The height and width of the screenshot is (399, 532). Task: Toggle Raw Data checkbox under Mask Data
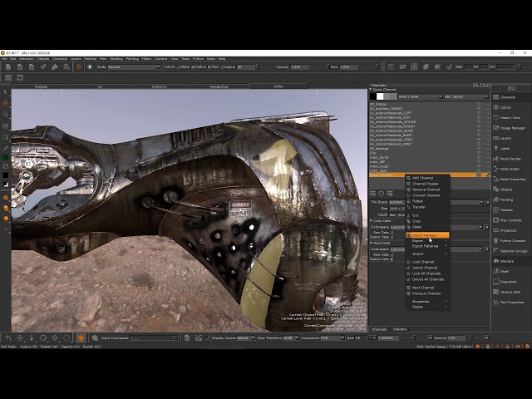392,254
